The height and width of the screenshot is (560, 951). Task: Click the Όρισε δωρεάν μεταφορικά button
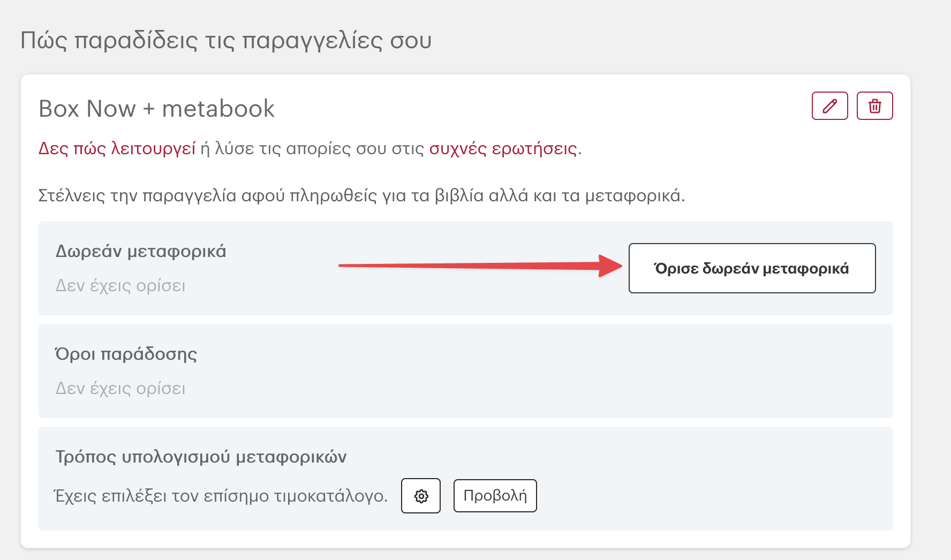pyautogui.click(x=752, y=268)
